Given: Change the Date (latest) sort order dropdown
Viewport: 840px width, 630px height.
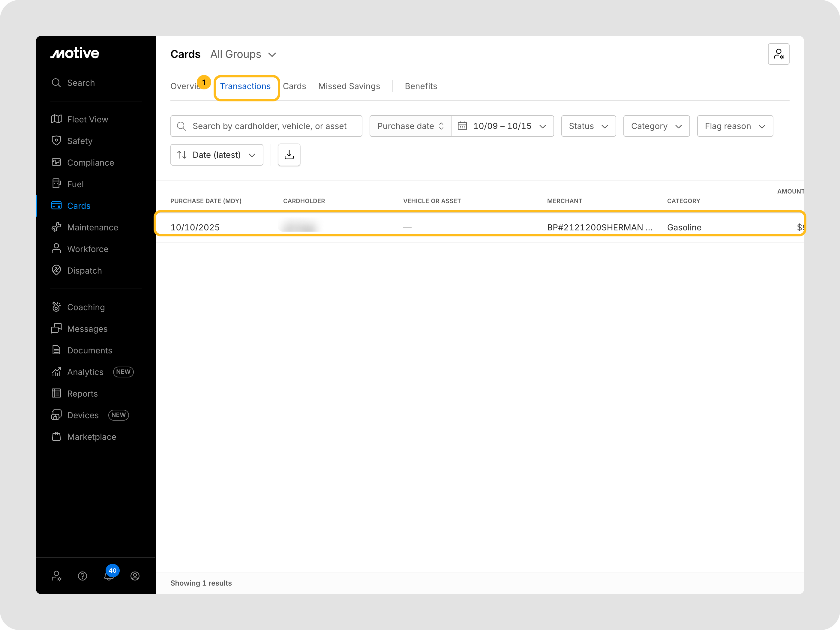Looking at the screenshot, I should (217, 155).
